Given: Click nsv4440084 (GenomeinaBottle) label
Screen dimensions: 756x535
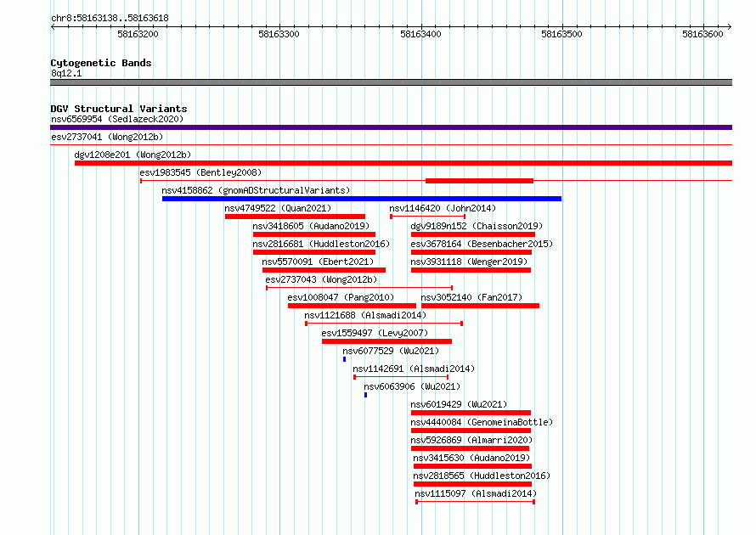Looking at the screenshot, I should click(482, 422).
